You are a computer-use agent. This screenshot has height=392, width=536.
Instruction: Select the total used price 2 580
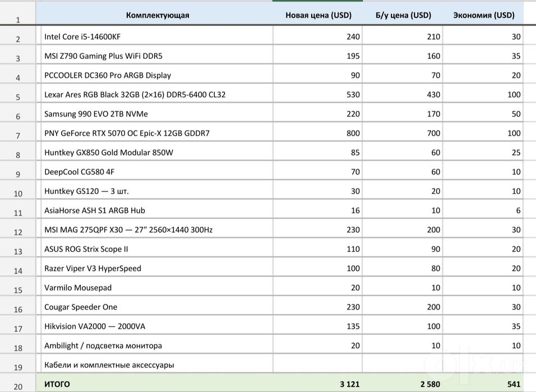click(x=403, y=384)
